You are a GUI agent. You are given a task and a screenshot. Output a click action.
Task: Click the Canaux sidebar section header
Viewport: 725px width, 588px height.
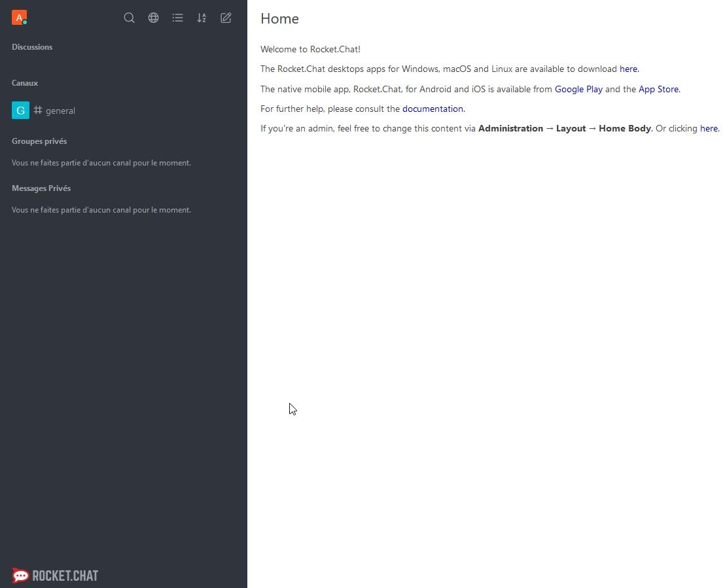tap(25, 83)
